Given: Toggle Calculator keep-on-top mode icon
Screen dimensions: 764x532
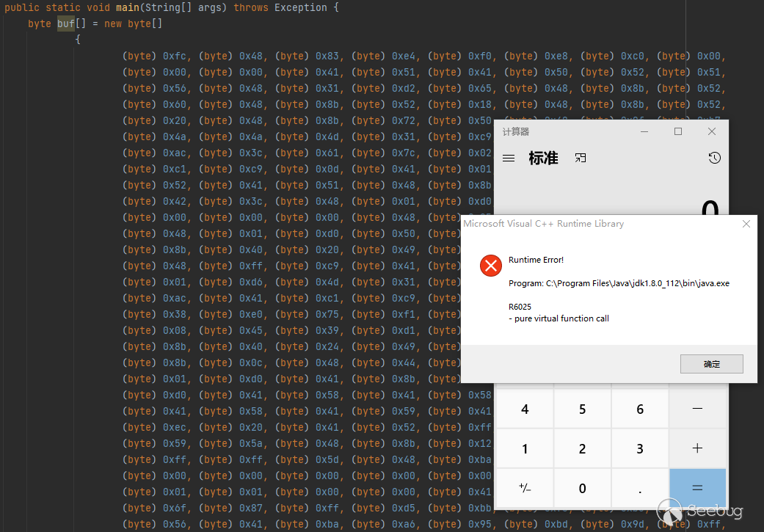Looking at the screenshot, I should point(581,158).
